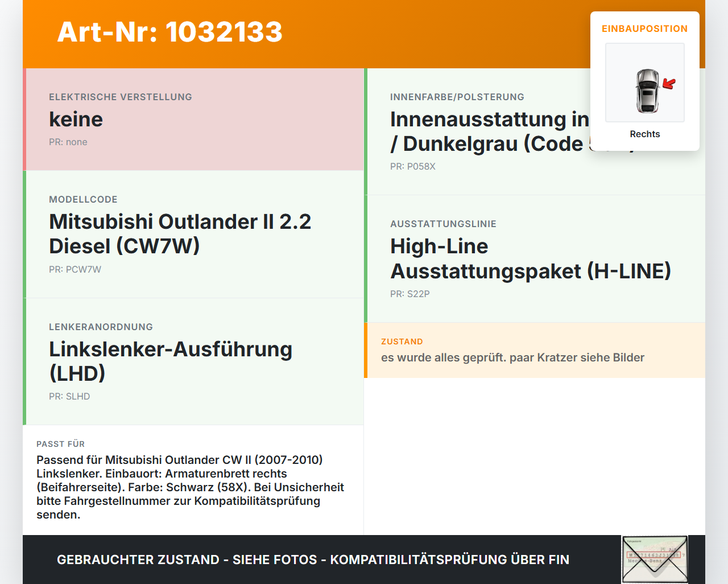This screenshot has height=584, width=728.
Task: Select the value 'keine'
Action: (76, 119)
